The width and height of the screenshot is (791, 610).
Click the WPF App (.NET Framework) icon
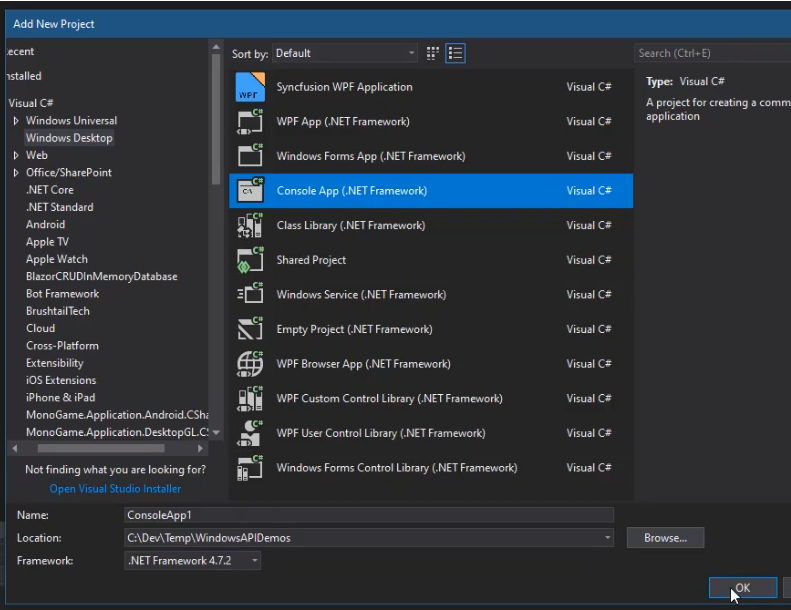(x=250, y=122)
